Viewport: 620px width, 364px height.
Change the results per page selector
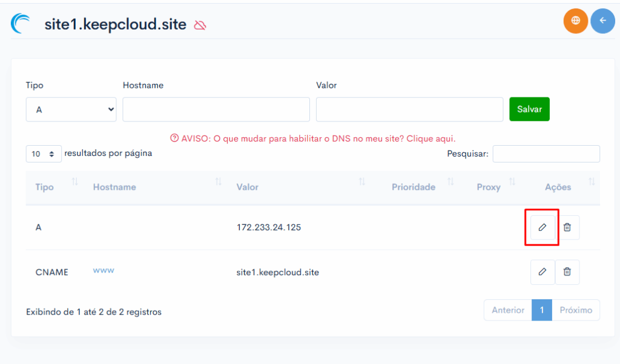click(44, 154)
